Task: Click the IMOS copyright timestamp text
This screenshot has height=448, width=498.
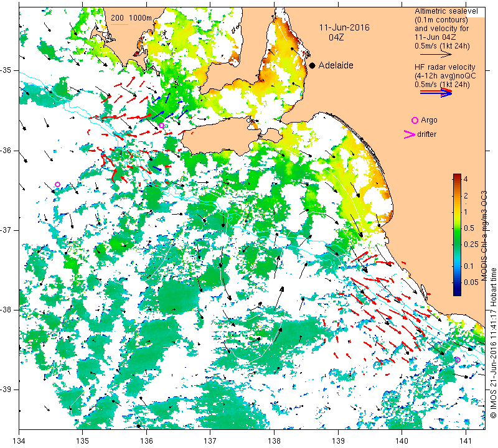Action: tap(493, 343)
